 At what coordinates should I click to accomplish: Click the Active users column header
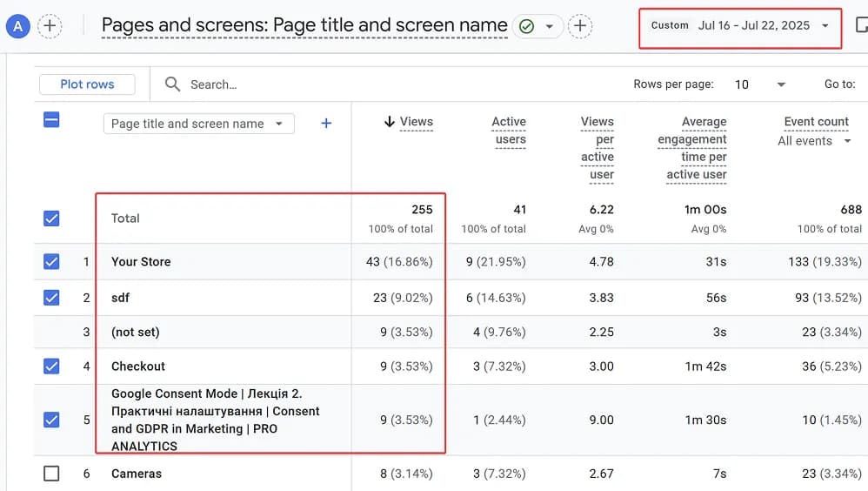[509, 131]
